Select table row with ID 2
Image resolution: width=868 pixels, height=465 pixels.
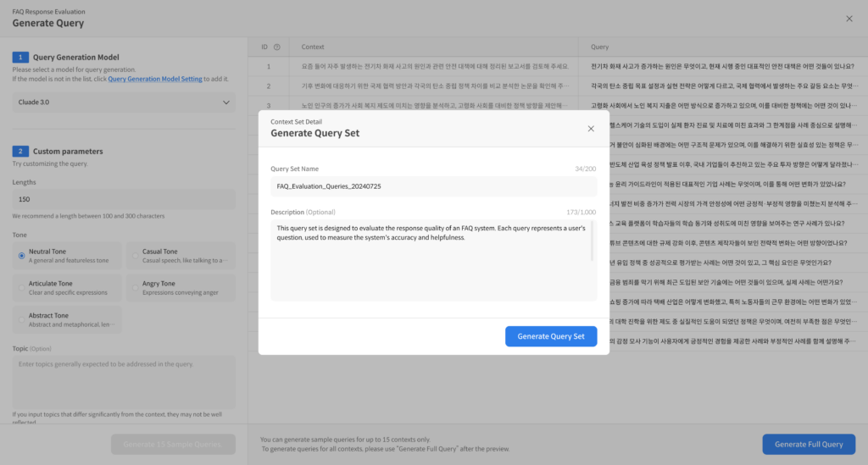pyautogui.click(x=558, y=86)
